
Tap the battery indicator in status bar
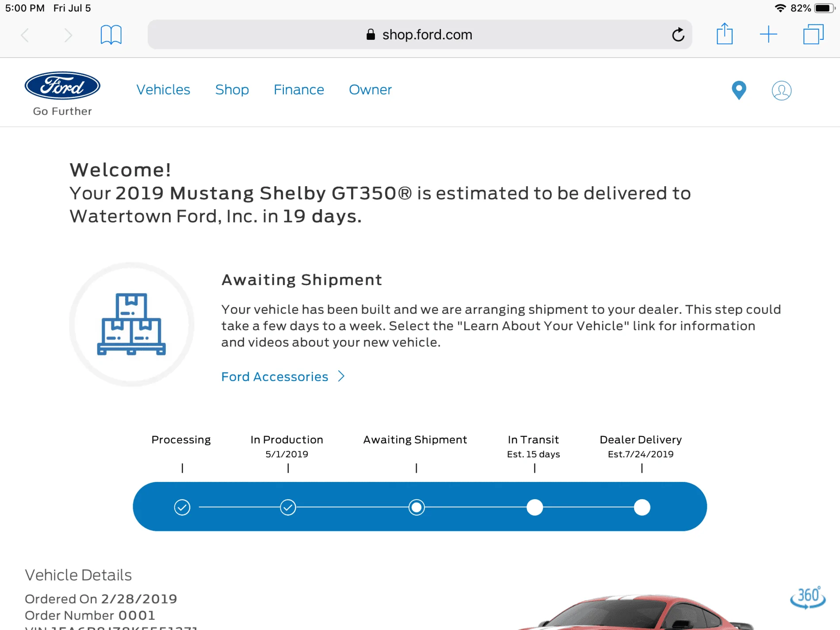[825, 8]
